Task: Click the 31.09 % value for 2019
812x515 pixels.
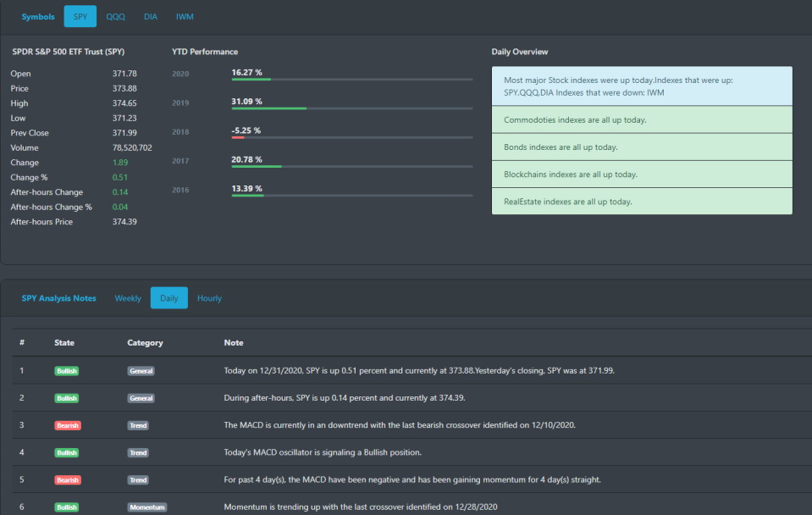Action: click(246, 101)
